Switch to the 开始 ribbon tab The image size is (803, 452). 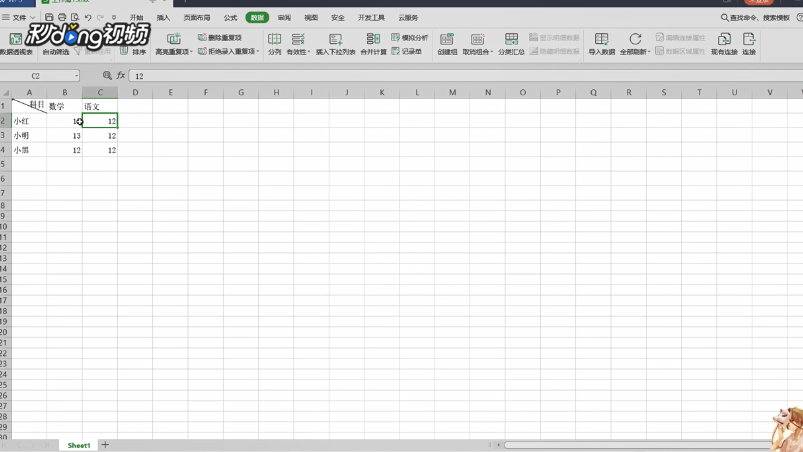pos(136,17)
